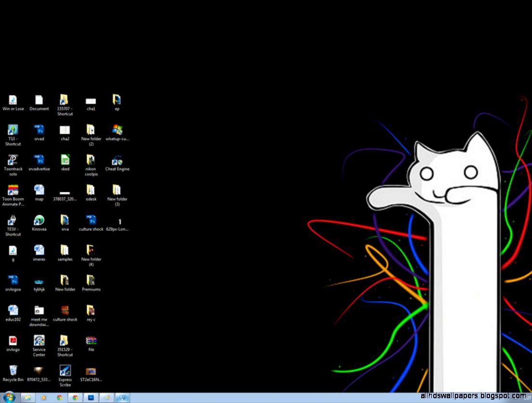The image size is (532, 403).
Task: Open the map Word document
Action: 39,191
